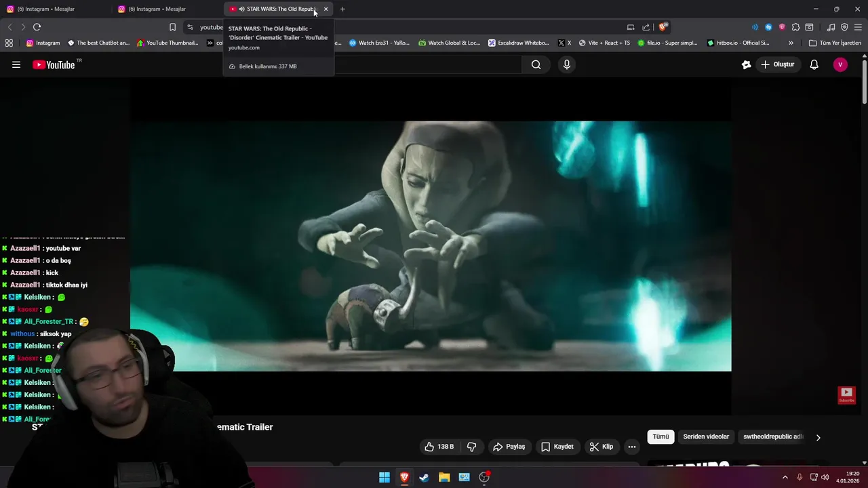This screenshot has width=868, height=488.
Task: Create a clip with Klip button
Action: point(601,447)
